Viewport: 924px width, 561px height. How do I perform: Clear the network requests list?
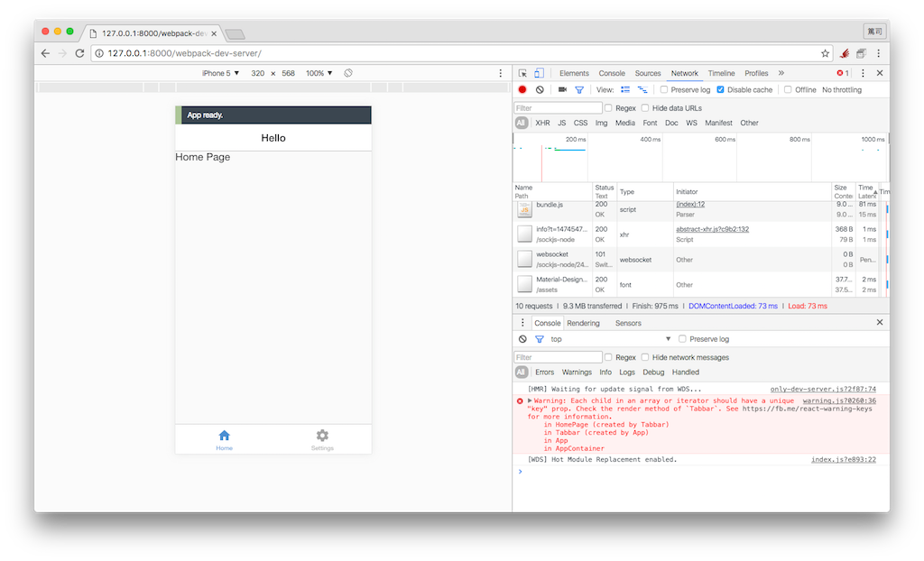pos(540,89)
